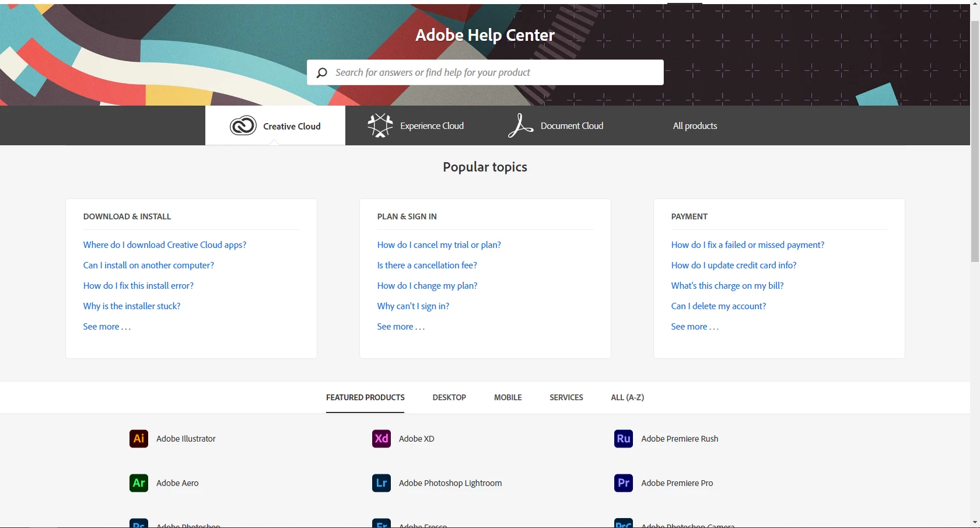Click the PAYMENT heading
This screenshot has width=980, height=528.
(x=689, y=216)
